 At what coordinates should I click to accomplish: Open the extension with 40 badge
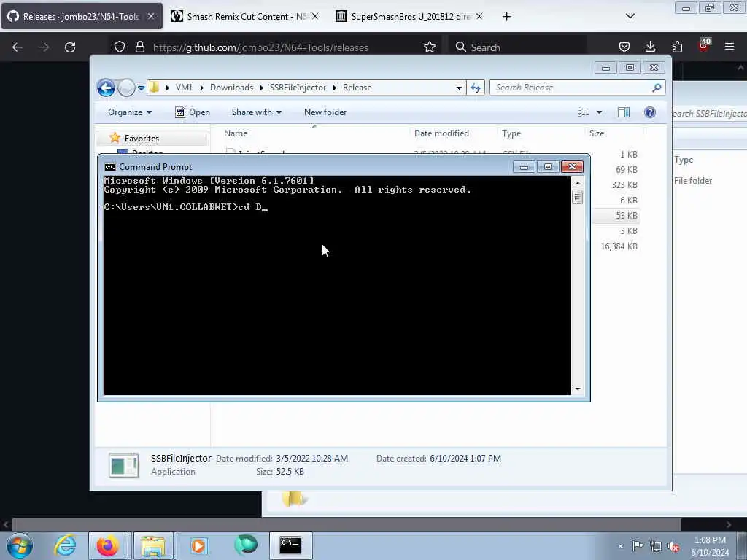[704, 46]
